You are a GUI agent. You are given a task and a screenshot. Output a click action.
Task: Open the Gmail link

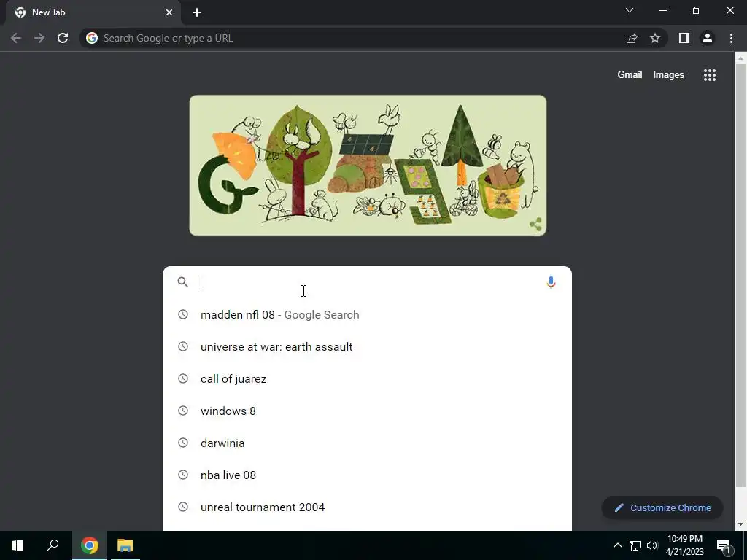click(x=630, y=75)
